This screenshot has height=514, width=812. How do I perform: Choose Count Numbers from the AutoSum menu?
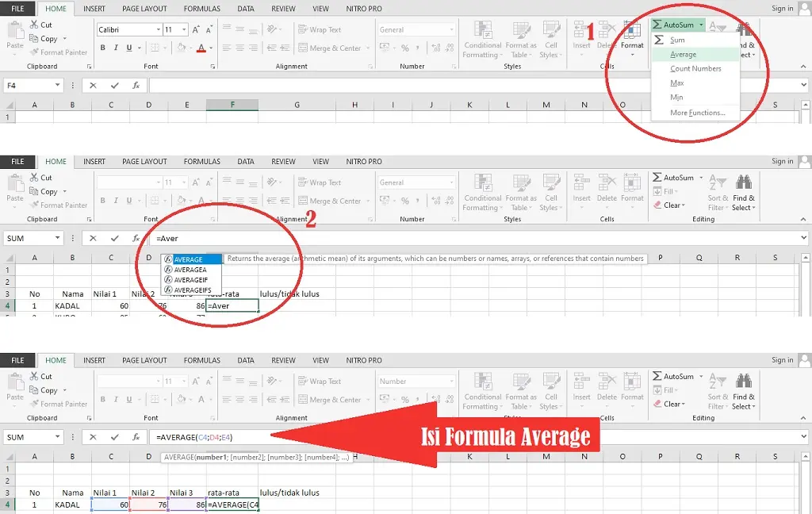point(695,68)
